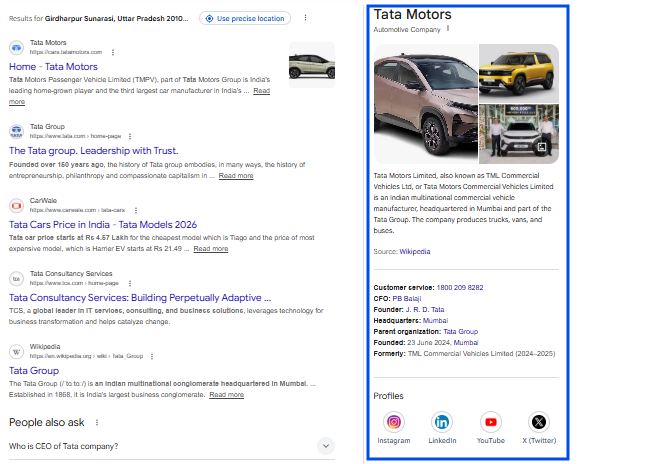Click the Use precise location button

coord(245,18)
